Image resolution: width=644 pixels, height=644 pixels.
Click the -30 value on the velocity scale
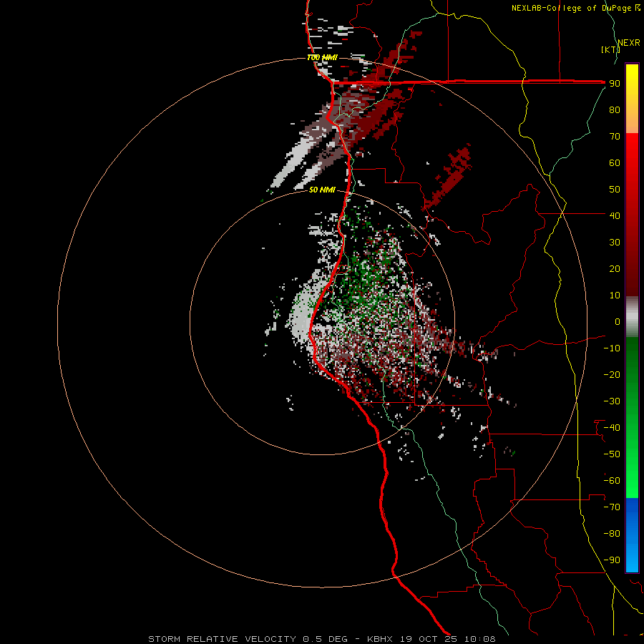pyautogui.click(x=612, y=401)
